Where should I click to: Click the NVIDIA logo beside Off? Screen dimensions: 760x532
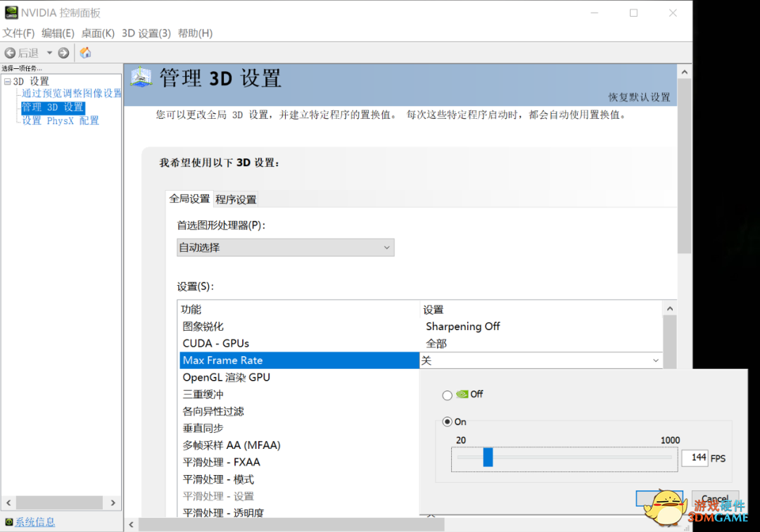coord(462,394)
